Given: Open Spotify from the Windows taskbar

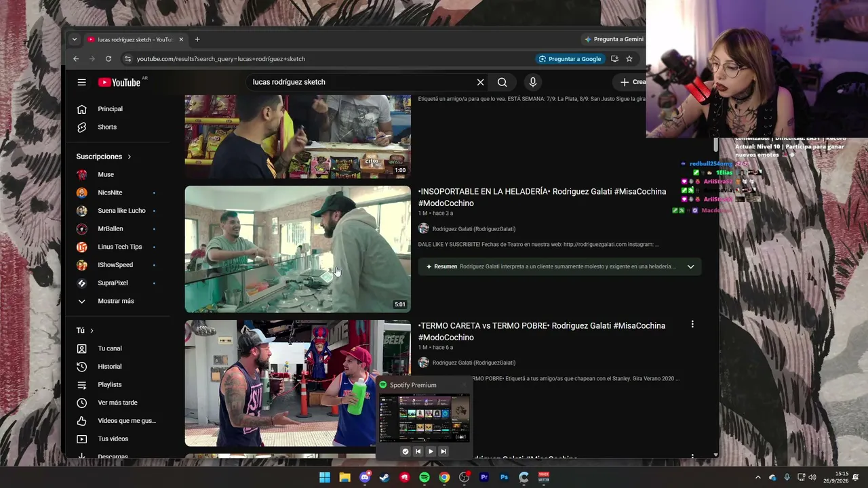Looking at the screenshot, I should coord(425,477).
